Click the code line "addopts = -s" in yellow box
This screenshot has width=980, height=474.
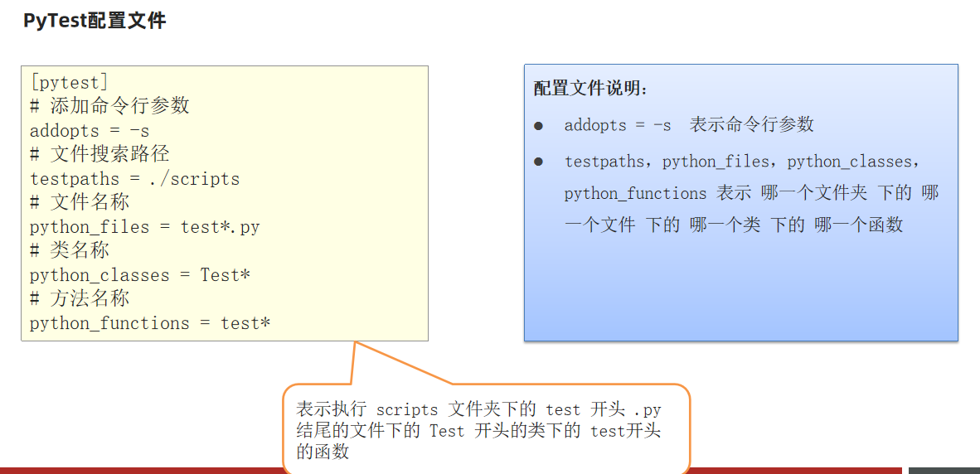point(90,131)
